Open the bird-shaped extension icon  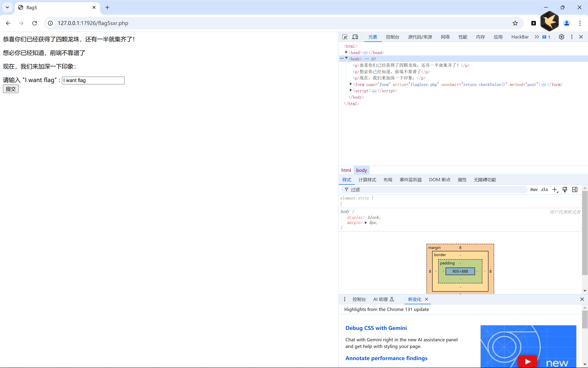tap(550, 21)
